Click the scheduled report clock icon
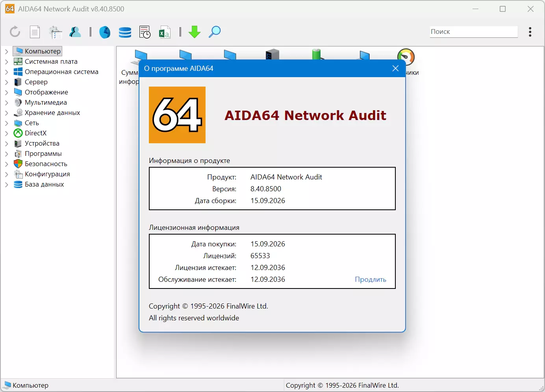545x392 pixels. pos(145,32)
